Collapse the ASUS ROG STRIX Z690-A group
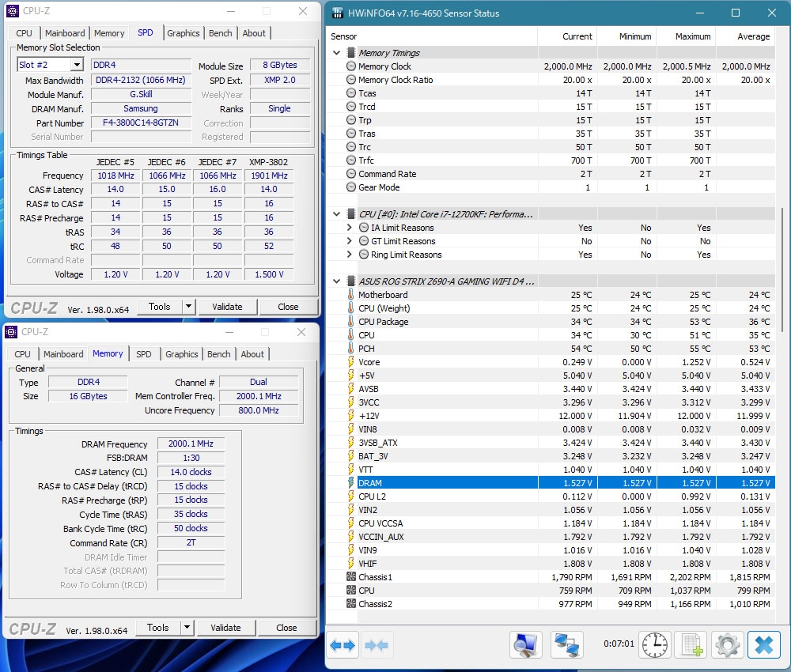 tap(336, 281)
